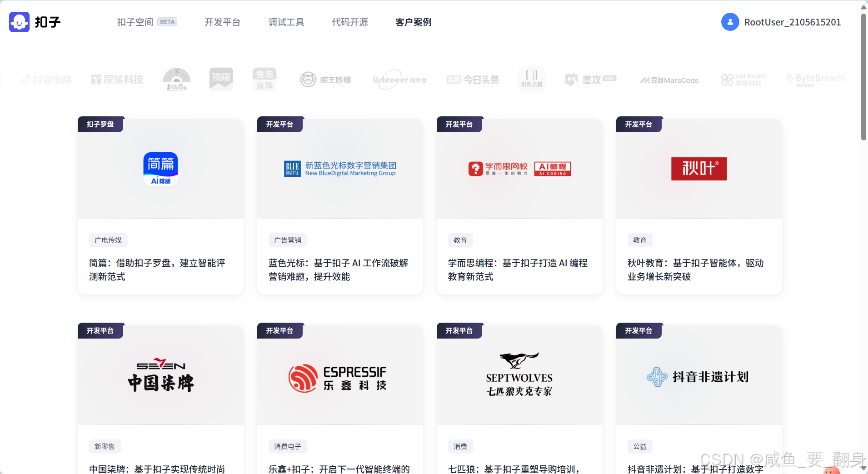
Task: Open 乐鑫+扣子 case study title
Action: [x=339, y=469]
